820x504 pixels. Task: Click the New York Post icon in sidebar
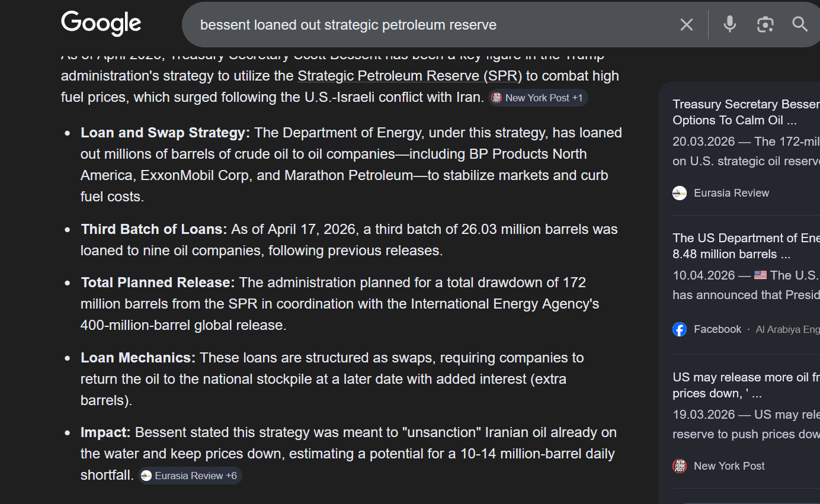coord(680,466)
